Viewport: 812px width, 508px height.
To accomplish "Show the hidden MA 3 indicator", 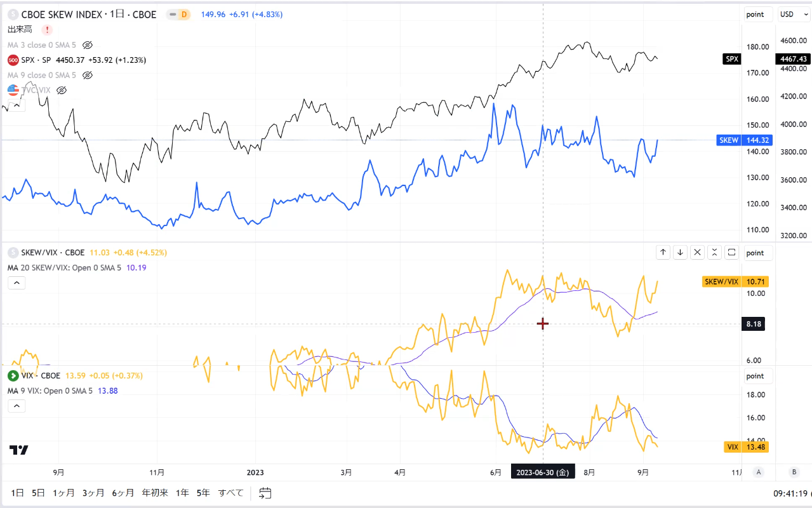I will [88, 45].
